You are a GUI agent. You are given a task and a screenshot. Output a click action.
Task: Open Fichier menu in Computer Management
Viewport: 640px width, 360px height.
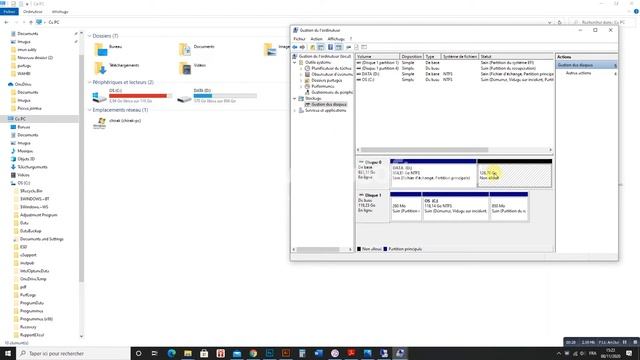coord(299,39)
